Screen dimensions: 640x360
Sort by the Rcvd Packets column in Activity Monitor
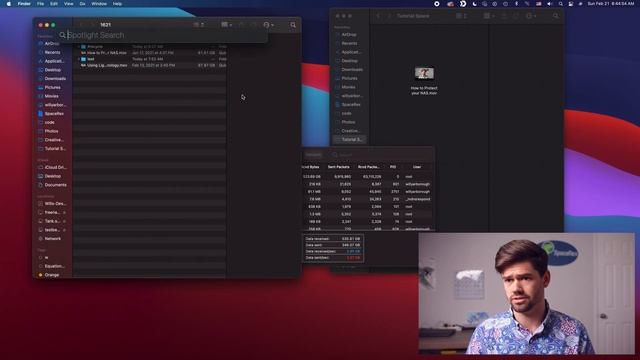369,167
